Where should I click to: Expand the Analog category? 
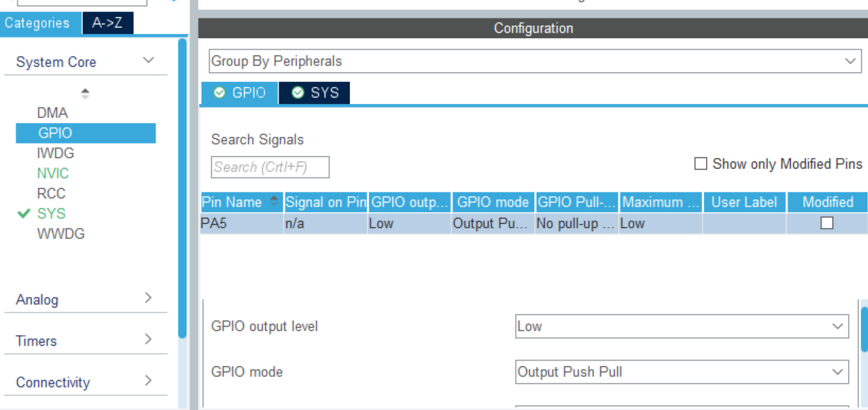click(x=148, y=299)
